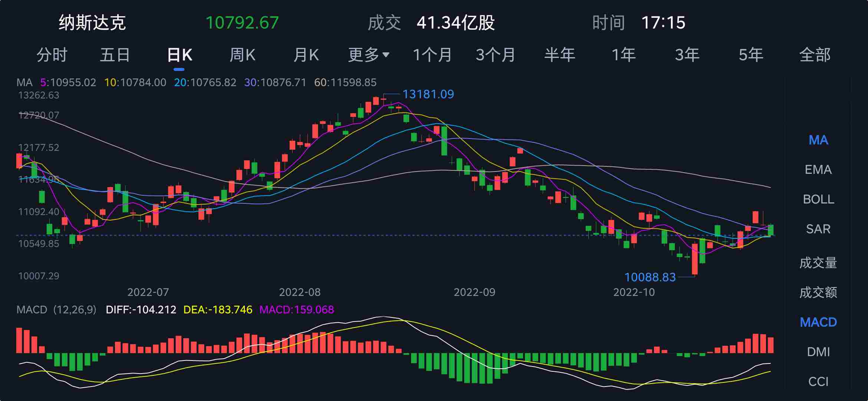
Task: Enable the BOLL overlay indicator
Action: pos(818,199)
